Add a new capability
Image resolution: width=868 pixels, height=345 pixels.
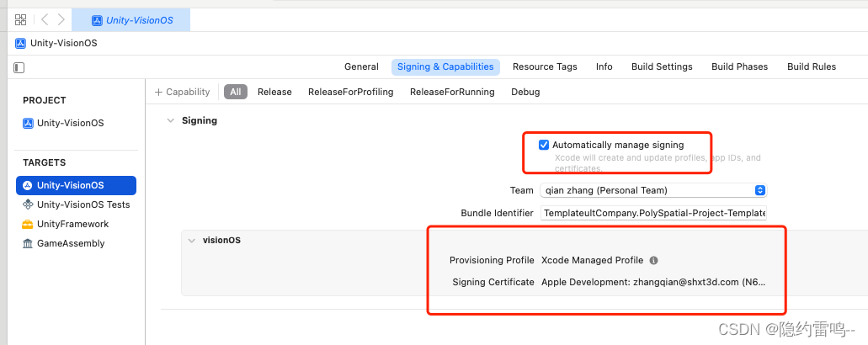[182, 92]
